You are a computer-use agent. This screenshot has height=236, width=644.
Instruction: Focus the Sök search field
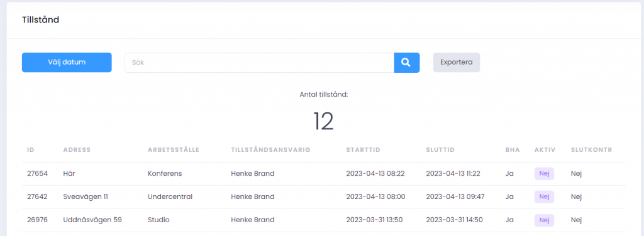coord(259,63)
